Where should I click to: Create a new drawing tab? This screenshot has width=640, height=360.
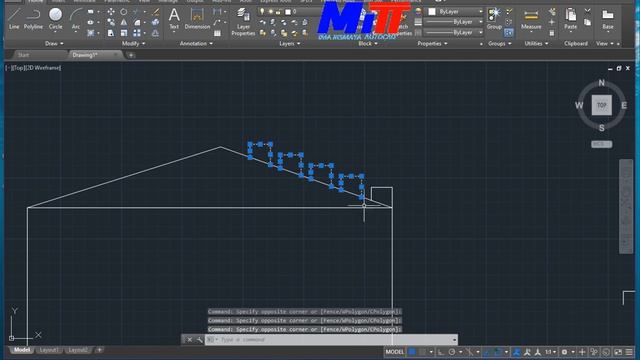tap(131, 55)
